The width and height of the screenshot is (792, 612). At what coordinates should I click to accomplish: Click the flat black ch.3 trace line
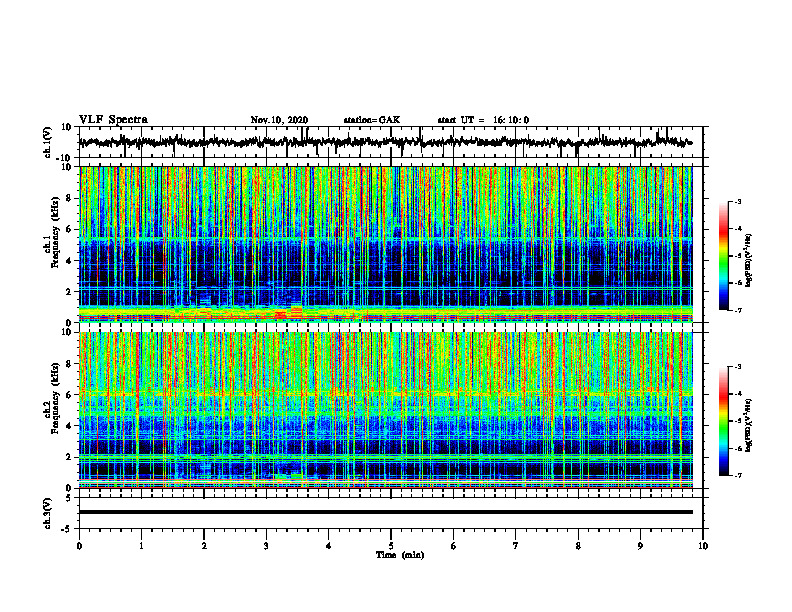click(385, 512)
